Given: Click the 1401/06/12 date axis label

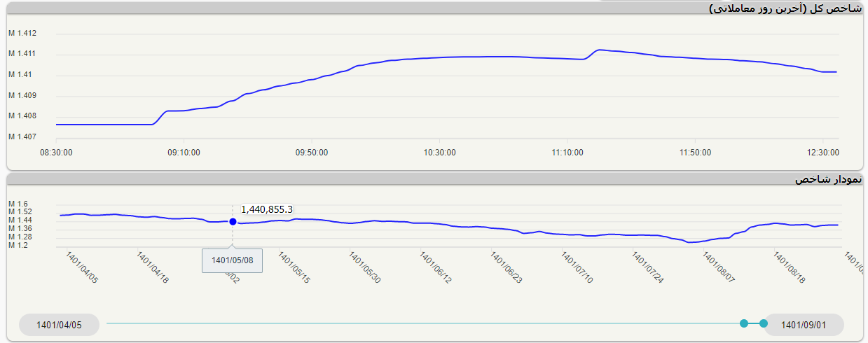Looking at the screenshot, I should pyautogui.click(x=436, y=268).
